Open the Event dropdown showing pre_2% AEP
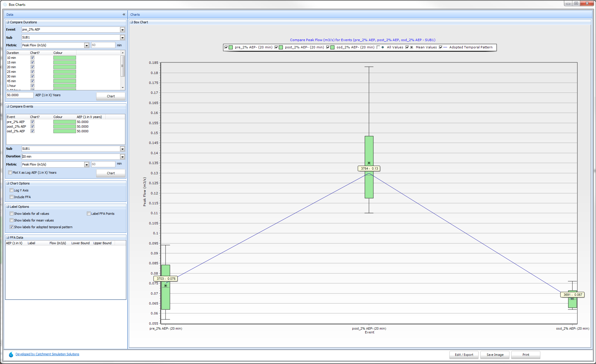The width and height of the screenshot is (596, 364). point(122,30)
